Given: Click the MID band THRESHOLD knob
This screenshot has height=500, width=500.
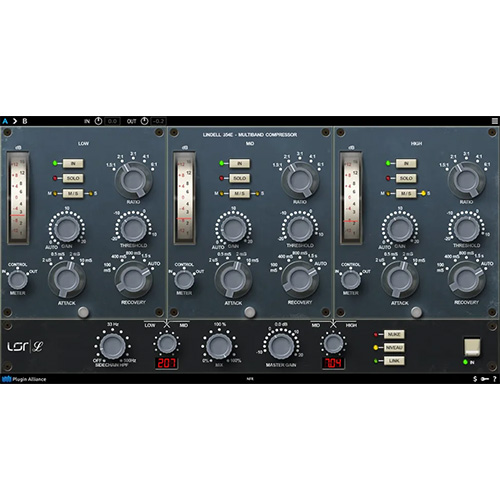Looking at the screenshot, I should [x=300, y=229].
